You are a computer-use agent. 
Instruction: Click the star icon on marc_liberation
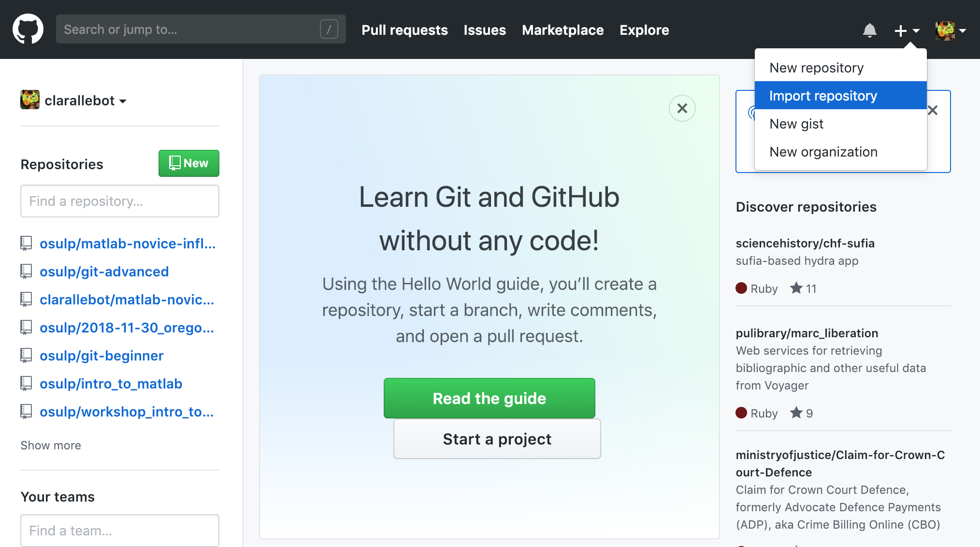(x=796, y=413)
